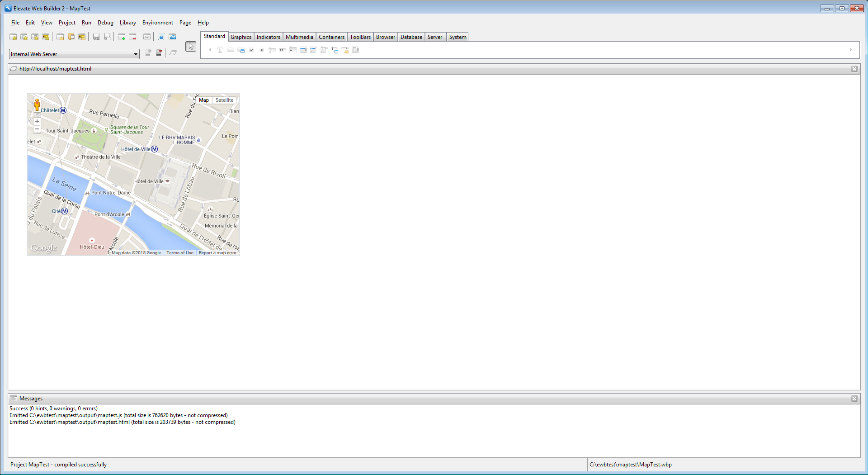Select the Label component (T icon)

220,50
